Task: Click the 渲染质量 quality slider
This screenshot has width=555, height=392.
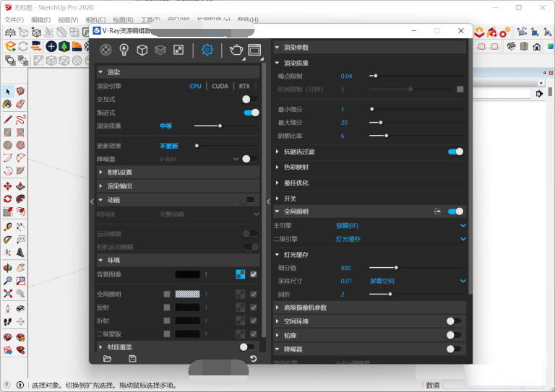Action: coord(225,126)
